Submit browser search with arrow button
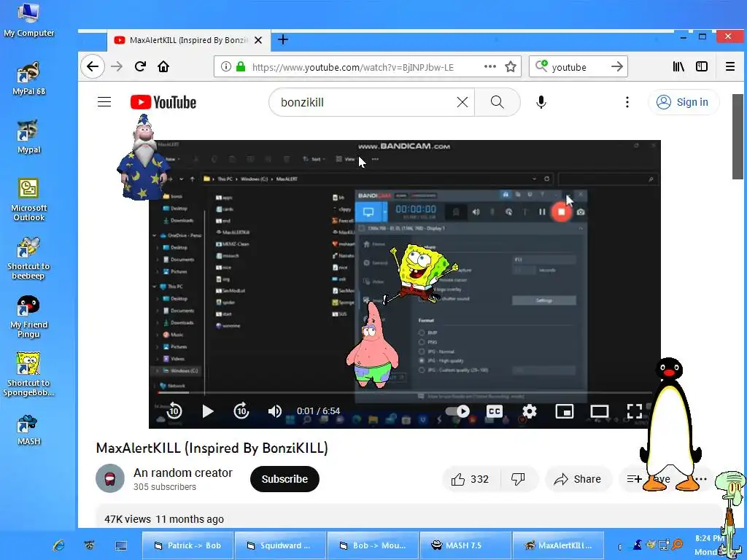The width and height of the screenshot is (747, 560). [x=617, y=66]
